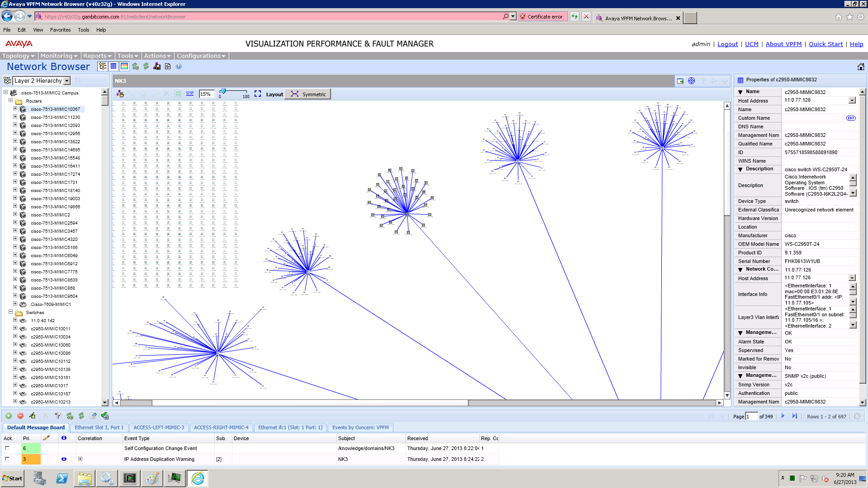Open Internet Explorer in the taskbar
This screenshot has height=488, width=868.
pos(198,479)
